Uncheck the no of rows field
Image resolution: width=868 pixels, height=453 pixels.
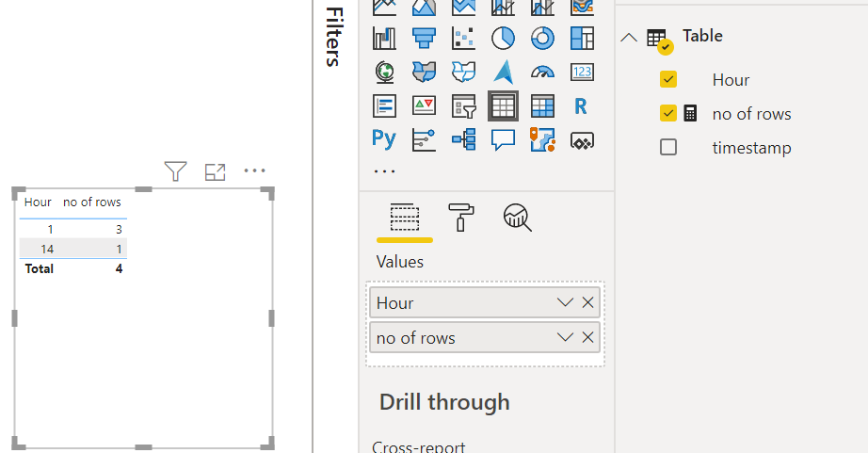coord(668,113)
